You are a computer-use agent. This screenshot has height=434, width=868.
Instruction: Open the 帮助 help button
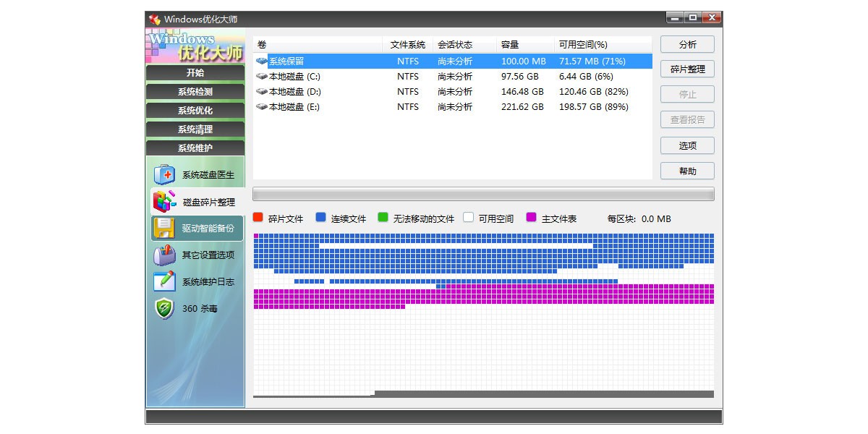[687, 171]
